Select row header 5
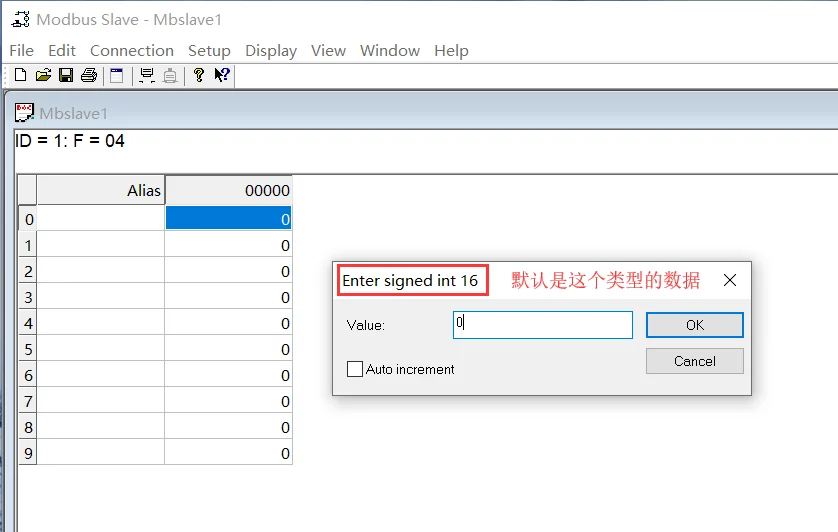 click(x=28, y=349)
